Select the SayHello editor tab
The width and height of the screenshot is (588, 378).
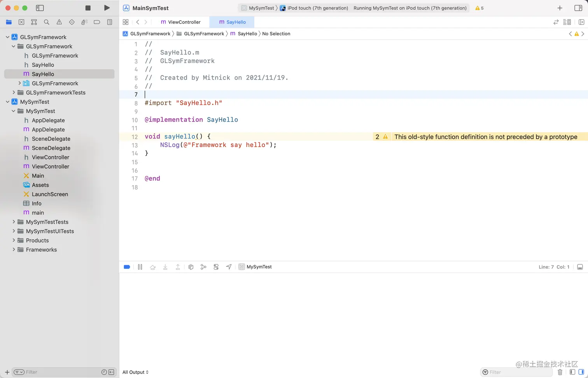pyautogui.click(x=232, y=22)
